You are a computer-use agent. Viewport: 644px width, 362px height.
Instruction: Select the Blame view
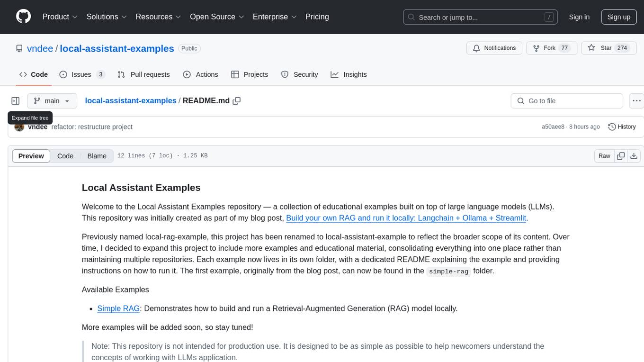point(97,156)
